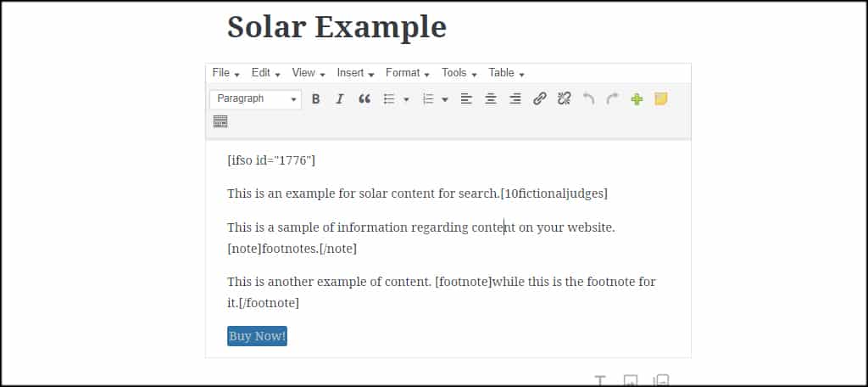
Task: Insert or edit a link
Action: coord(540,99)
